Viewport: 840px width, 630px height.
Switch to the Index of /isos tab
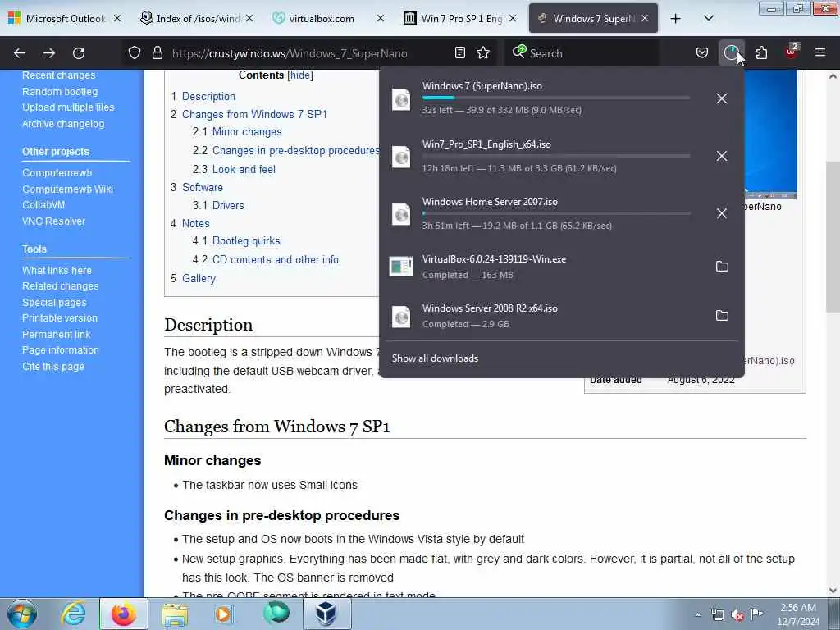click(196, 18)
